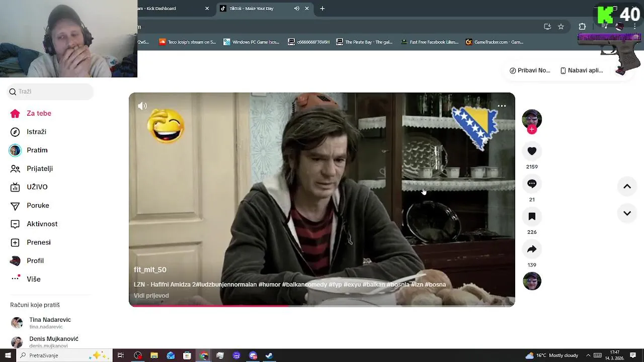Screen dimensions: 644x362
Task: Switch to the Kick Dashboard tab
Action: point(171,9)
